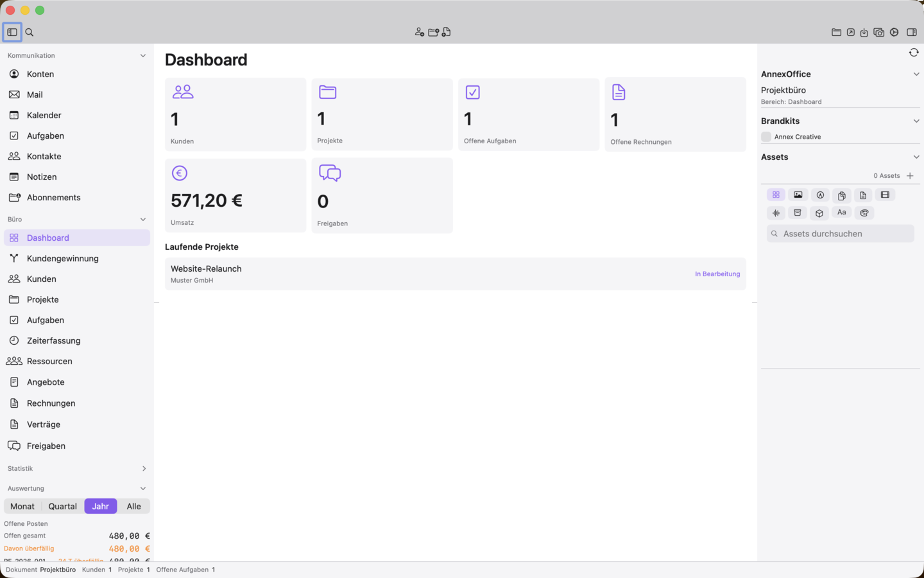Viewport: 924px width, 578px height.
Task: Filter assets by images
Action: point(798,195)
